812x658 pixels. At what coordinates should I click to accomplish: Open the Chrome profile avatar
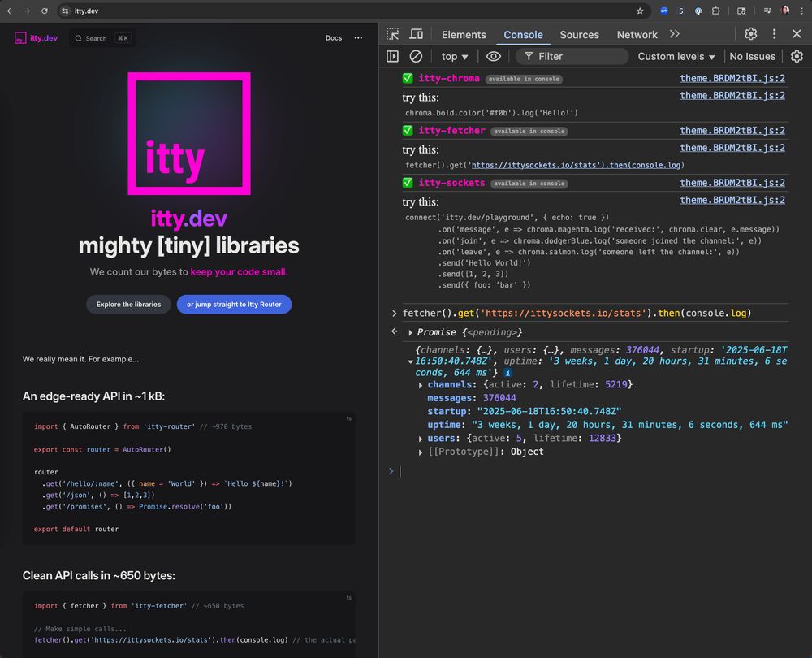[x=785, y=11]
